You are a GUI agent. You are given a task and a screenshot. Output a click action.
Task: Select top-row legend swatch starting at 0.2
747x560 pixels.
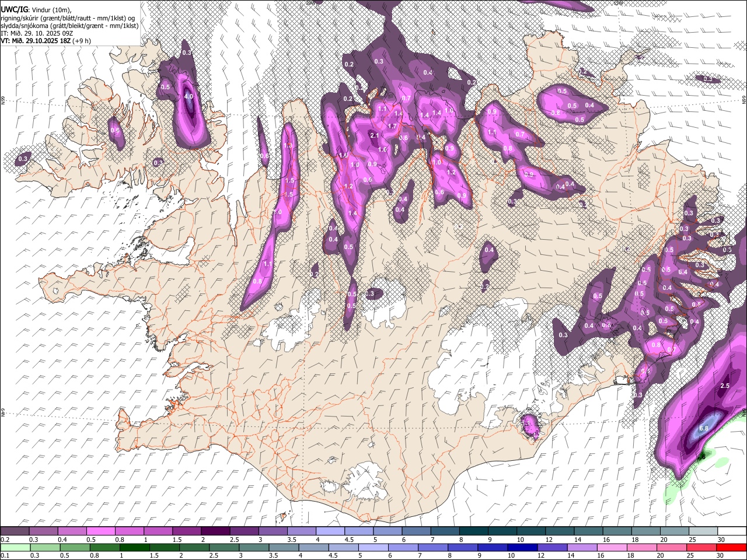15,531
